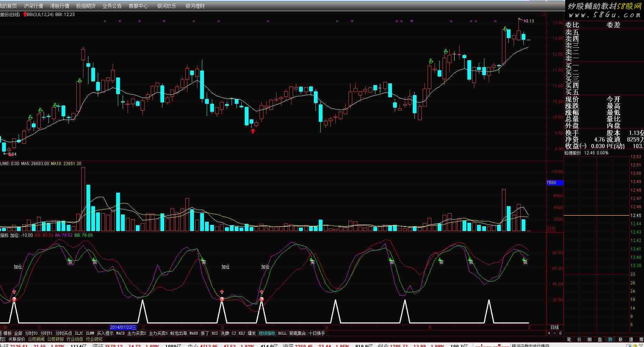Image resolution: width=644 pixels, height=347 pixels.
Task: Switch to the 买入提示 indicator tab
Action: click(x=105, y=333)
